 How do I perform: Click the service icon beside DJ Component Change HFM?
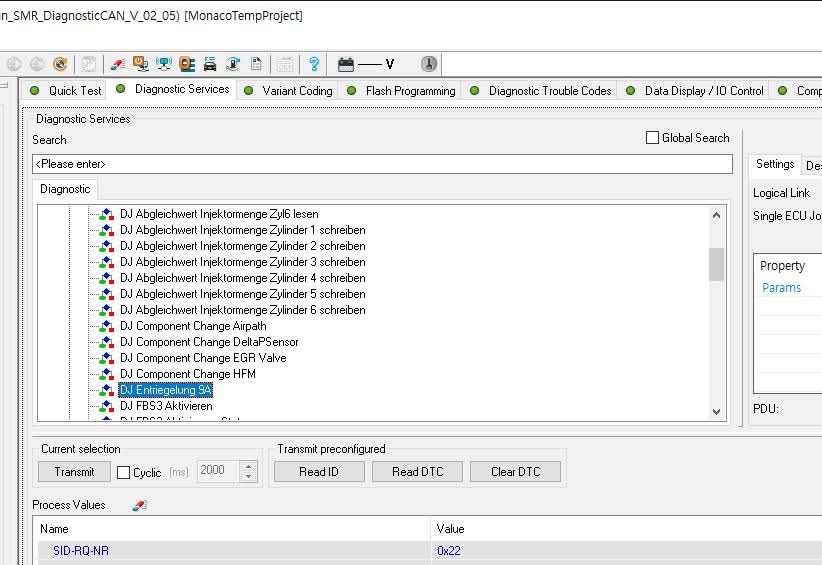point(106,374)
